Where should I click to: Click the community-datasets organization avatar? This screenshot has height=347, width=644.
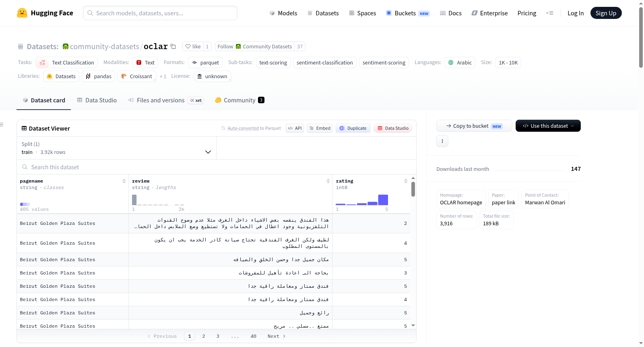click(66, 46)
